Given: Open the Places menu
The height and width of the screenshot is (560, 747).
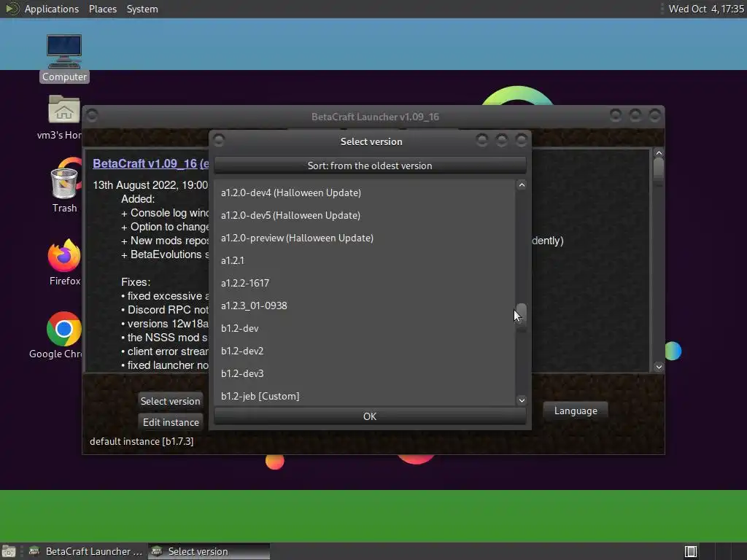Looking at the screenshot, I should 103,9.
